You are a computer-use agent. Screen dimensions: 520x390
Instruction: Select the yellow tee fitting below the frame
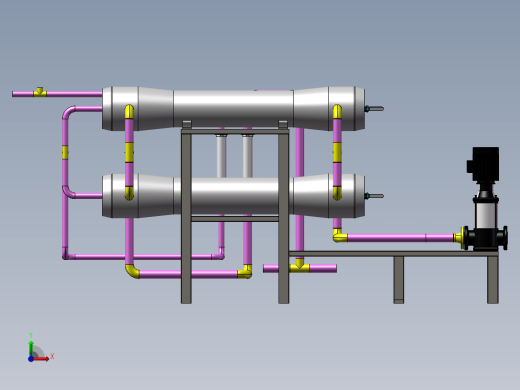299,267
